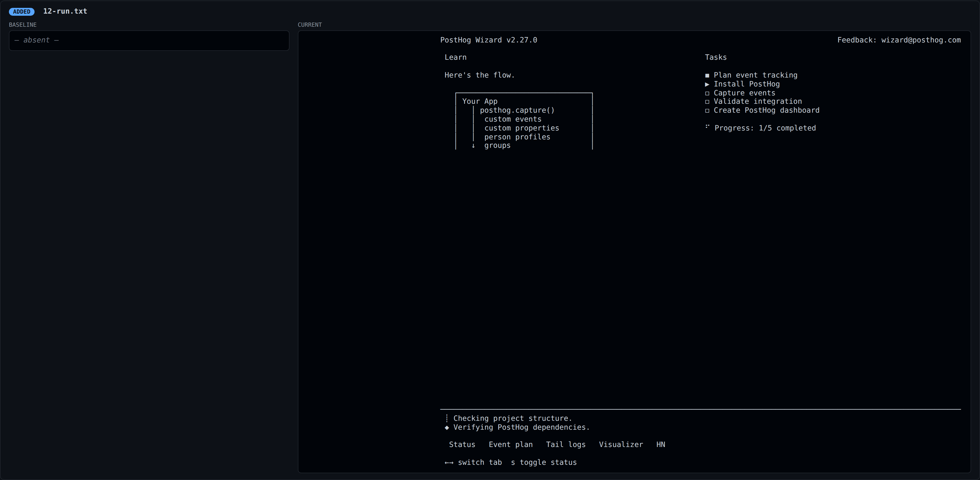Click the Capture events task
This screenshot has width=980, height=480.
click(744, 93)
